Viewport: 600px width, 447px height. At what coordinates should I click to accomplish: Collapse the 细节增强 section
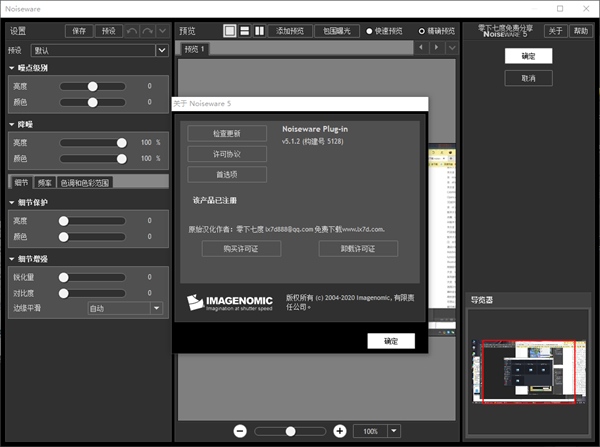(x=12, y=259)
